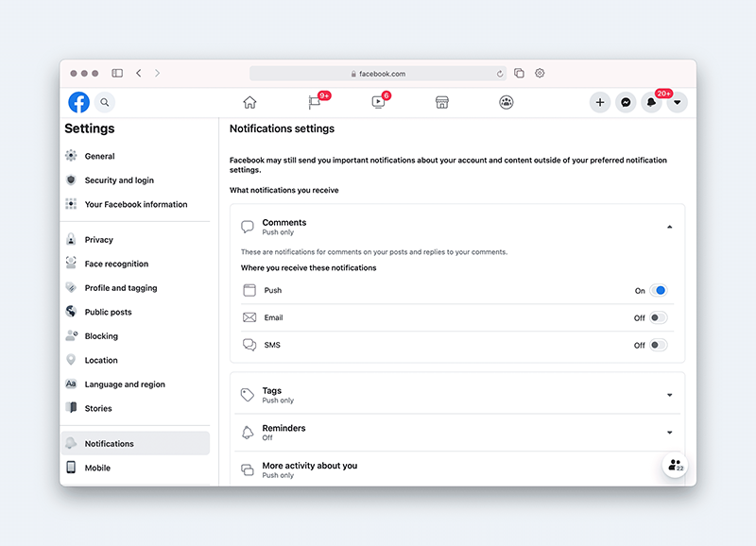Viewport: 756px width, 546px height.
Task: Open the Marketplace storefront icon
Action: (x=442, y=102)
